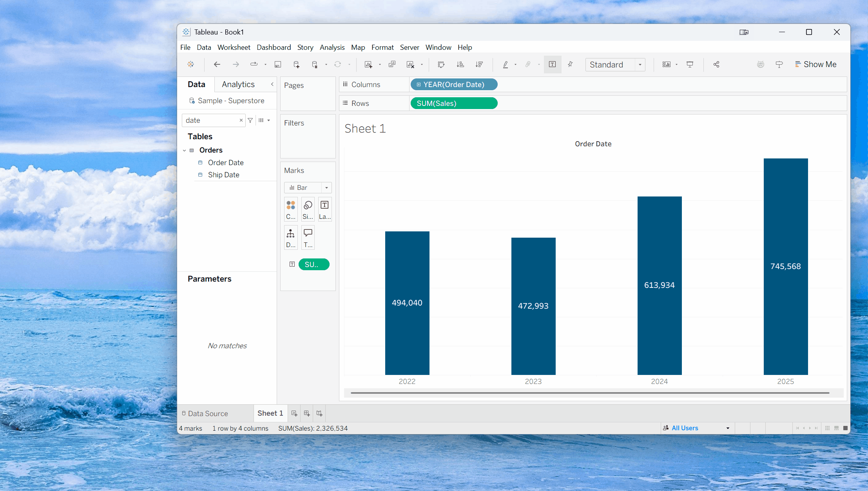Viewport: 868px width, 491px height.
Task: Open the Analysis menu
Action: tap(332, 47)
